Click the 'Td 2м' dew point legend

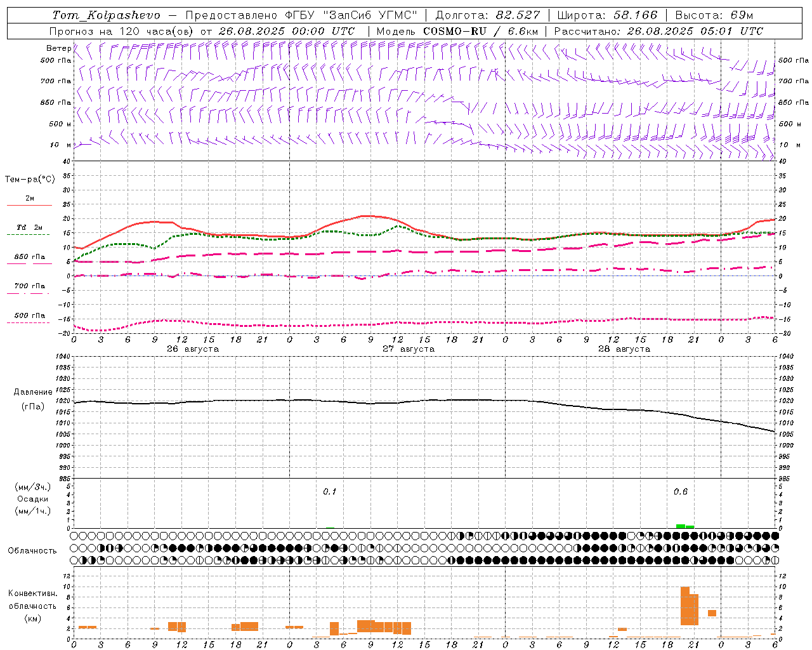[x=29, y=227]
